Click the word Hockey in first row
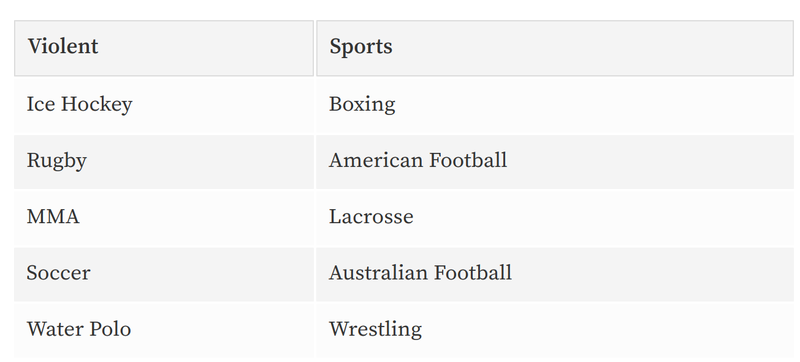Viewport: 800px width, 362px height. click(x=96, y=105)
